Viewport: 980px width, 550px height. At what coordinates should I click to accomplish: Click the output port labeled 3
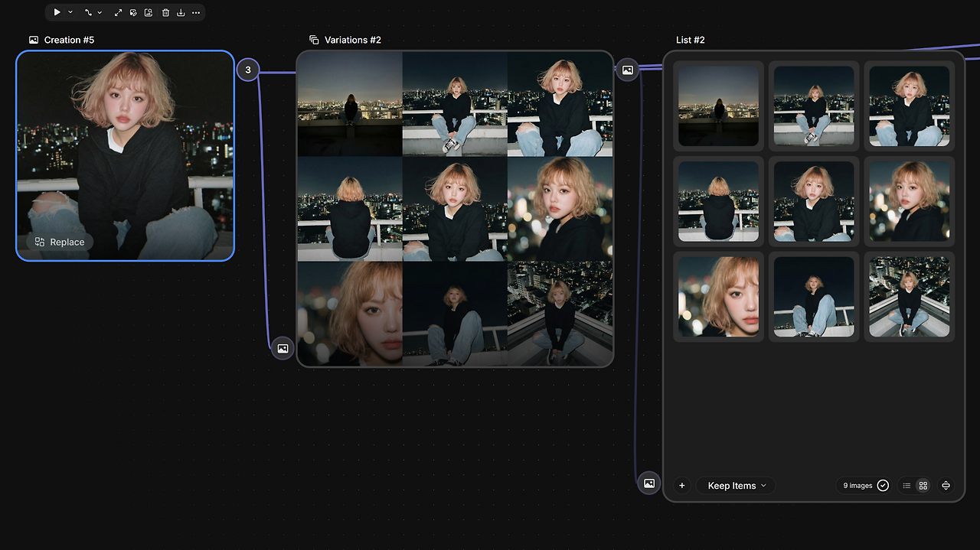(x=247, y=70)
